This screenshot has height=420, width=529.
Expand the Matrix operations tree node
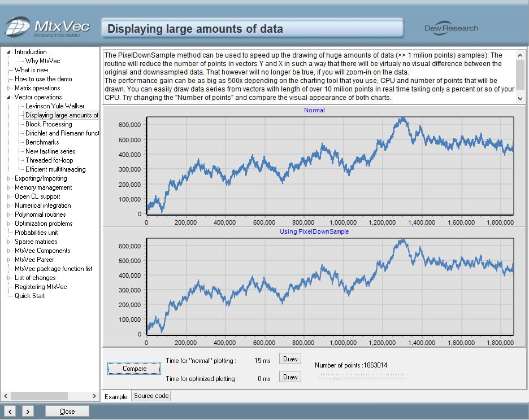coord(8,88)
